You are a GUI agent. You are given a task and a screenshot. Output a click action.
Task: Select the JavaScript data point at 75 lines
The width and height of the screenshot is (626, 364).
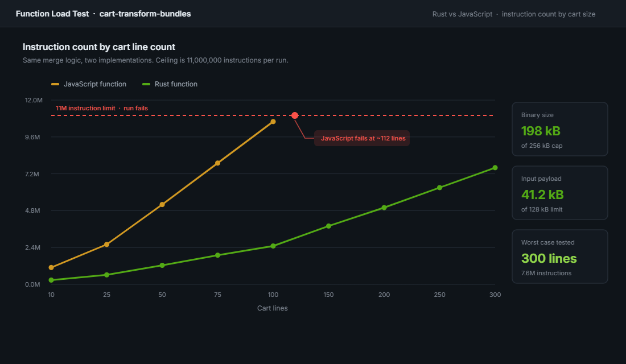tap(217, 163)
